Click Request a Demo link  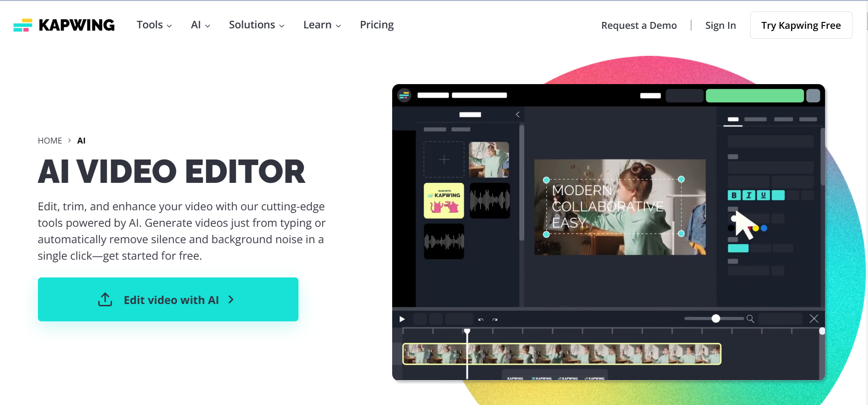(x=639, y=26)
